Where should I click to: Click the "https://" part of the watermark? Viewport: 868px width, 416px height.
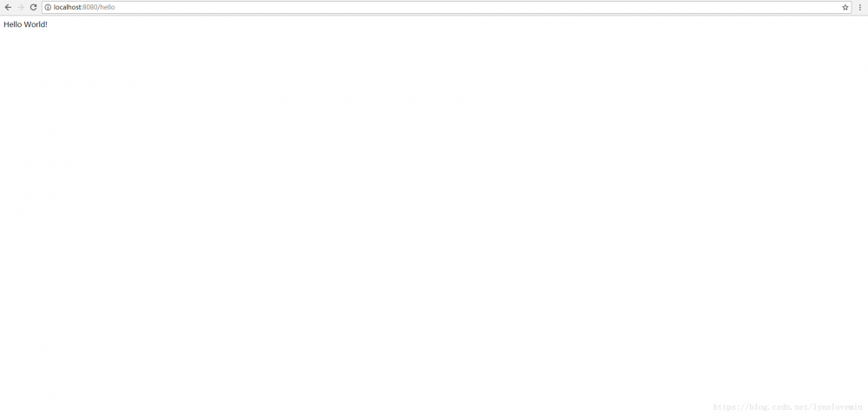(x=731, y=407)
